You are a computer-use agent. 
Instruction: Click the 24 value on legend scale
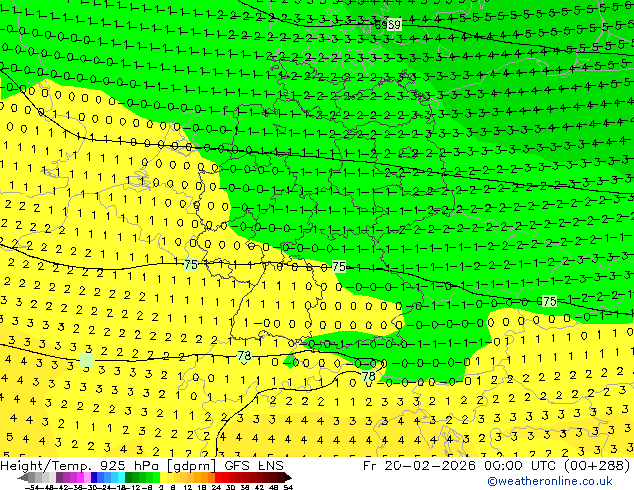point(216,487)
